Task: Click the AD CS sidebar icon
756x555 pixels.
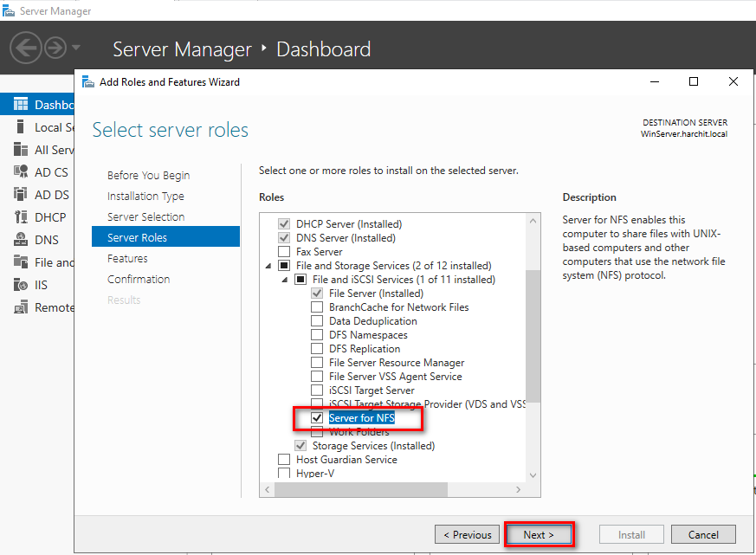Action: click(20, 172)
